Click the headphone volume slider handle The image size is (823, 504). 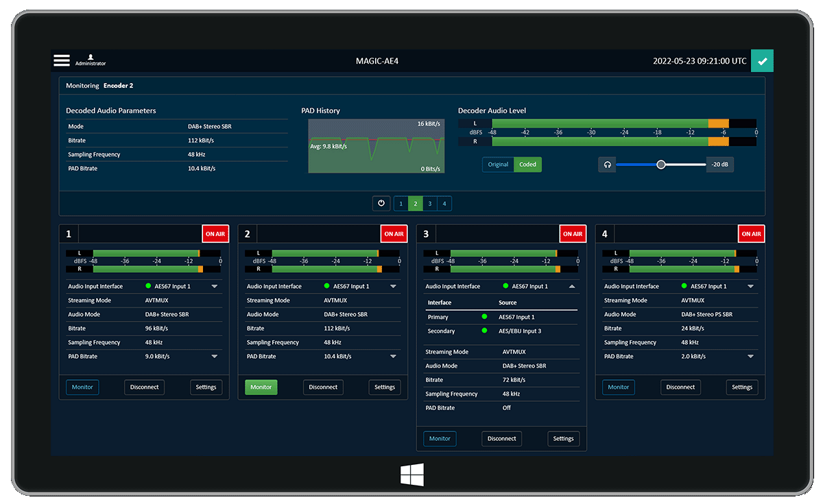pos(660,165)
